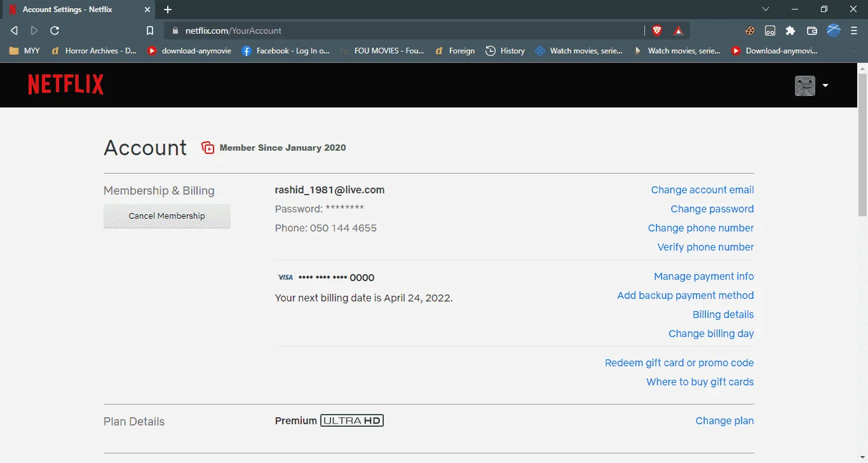This screenshot has height=463, width=868.
Task: Click Change password link
Action: (712, 209)
